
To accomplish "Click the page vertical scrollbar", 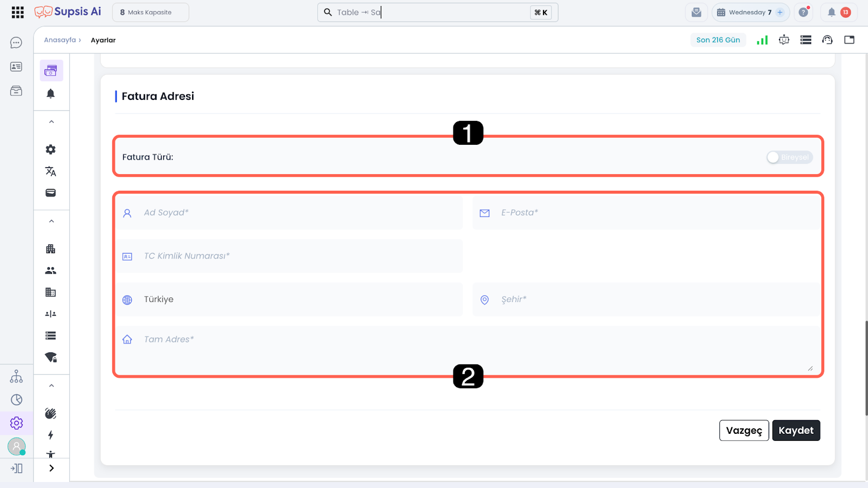I will (866, 369).
